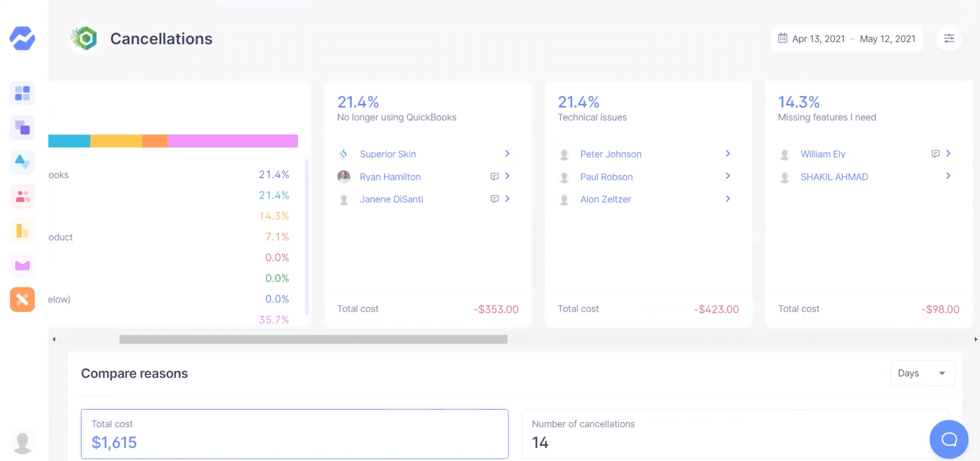Open the pink envelope sidebar icon

[22, 265]
